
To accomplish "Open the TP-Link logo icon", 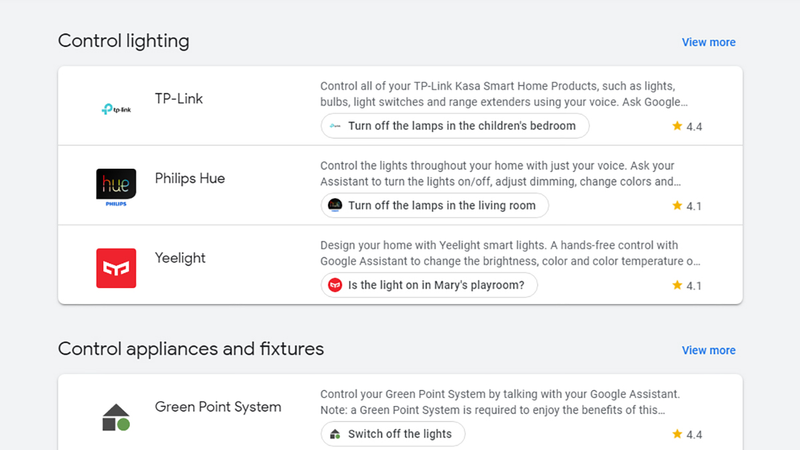I will (x=116, y=109).
